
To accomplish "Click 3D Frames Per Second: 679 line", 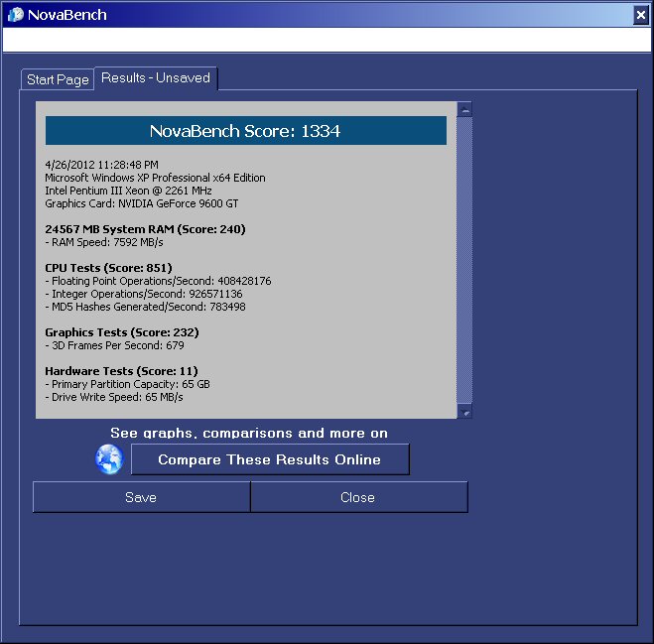I will 115,345.
